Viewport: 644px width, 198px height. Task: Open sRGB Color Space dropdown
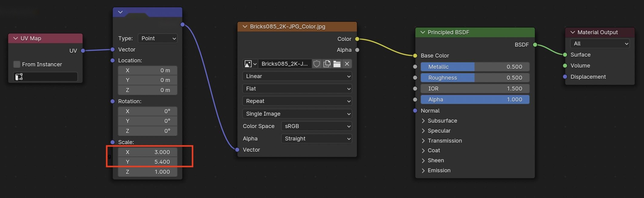[x=317, y=126]
